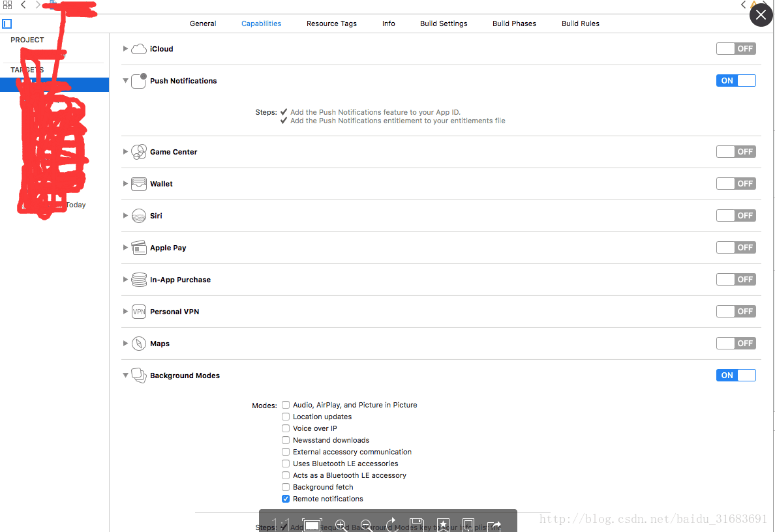Check Uses Bluetooth LE accessories
Screen dimensions: 775x532
click(x=286, y=464)
